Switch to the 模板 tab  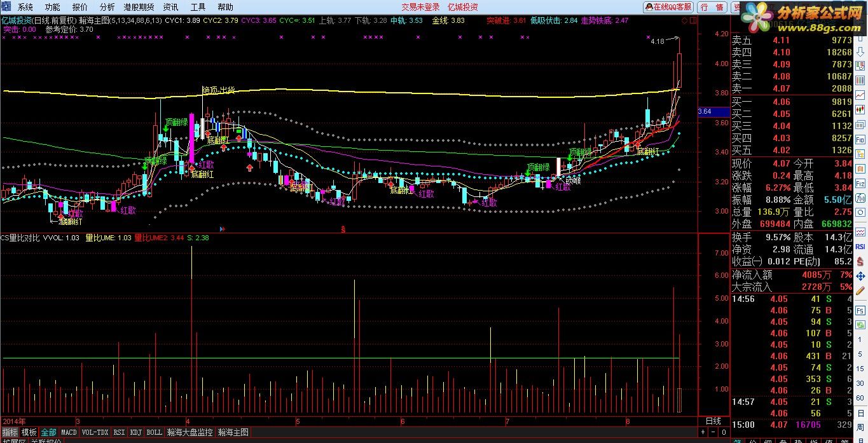click(x=29, y=432)
